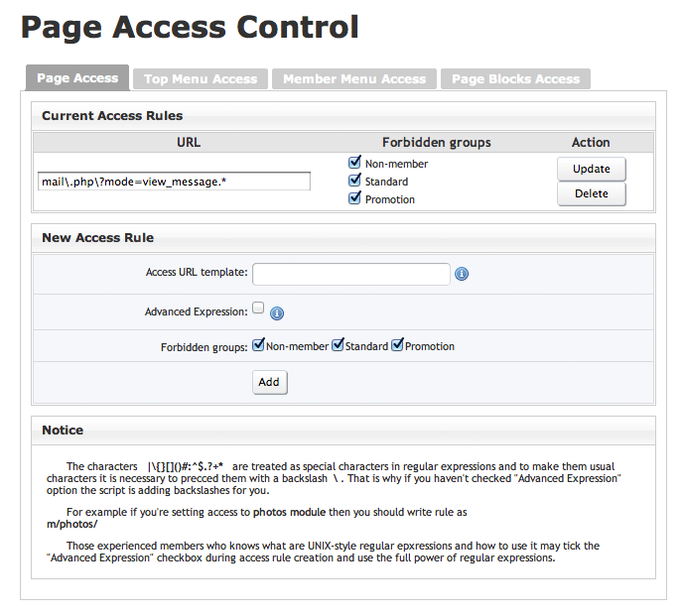Open the Top Menu Access tab

(x=201, y=79)
